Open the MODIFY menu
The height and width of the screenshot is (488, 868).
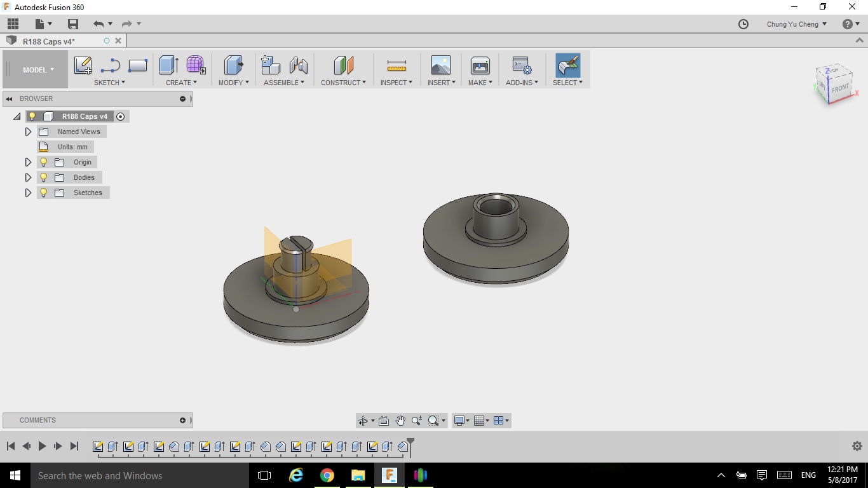click(234, 83)
